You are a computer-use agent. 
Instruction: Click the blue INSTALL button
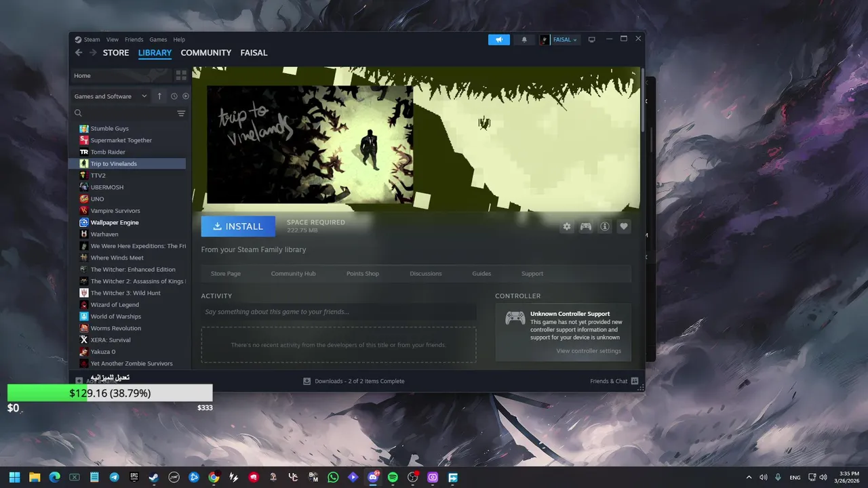tap(238, 226)
